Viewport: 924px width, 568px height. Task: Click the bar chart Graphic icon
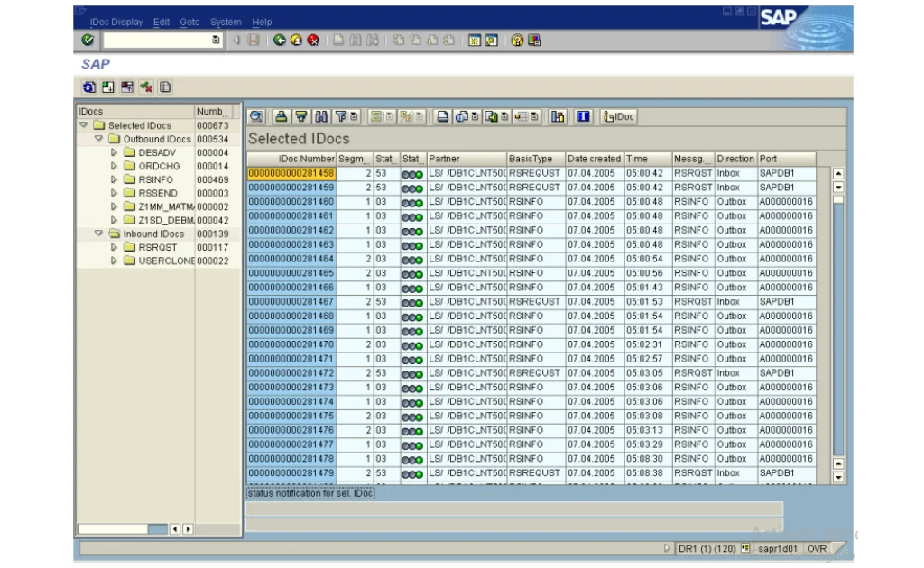(558, 116)
